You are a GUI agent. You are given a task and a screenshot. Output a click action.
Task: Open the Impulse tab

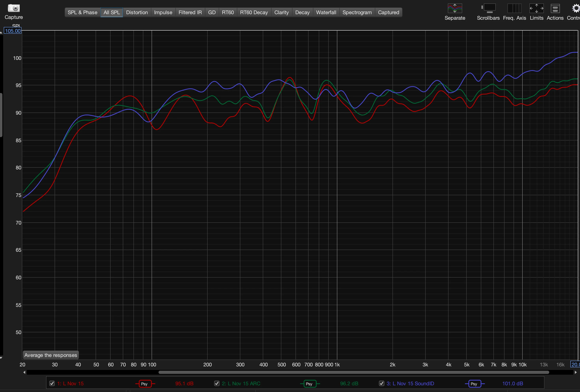(163, 12)
